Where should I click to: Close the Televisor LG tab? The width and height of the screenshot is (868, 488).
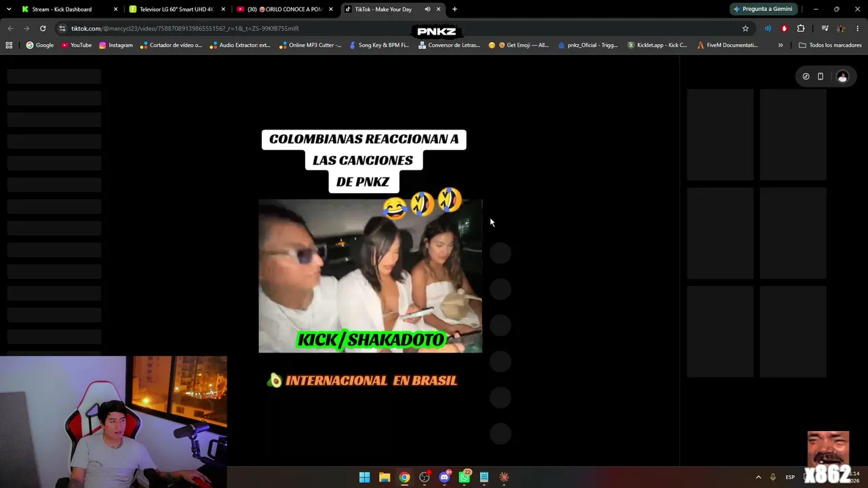[x=223, y=9]
